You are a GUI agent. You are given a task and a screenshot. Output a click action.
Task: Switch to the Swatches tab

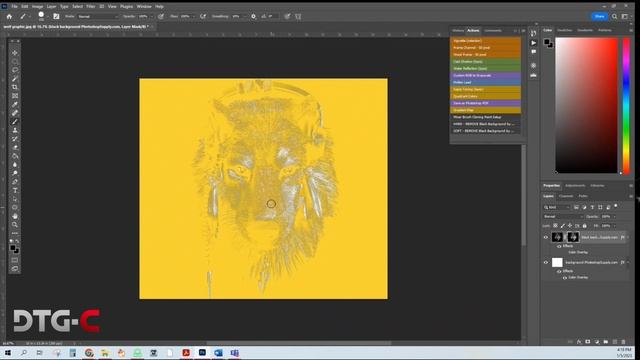[565, 30]
